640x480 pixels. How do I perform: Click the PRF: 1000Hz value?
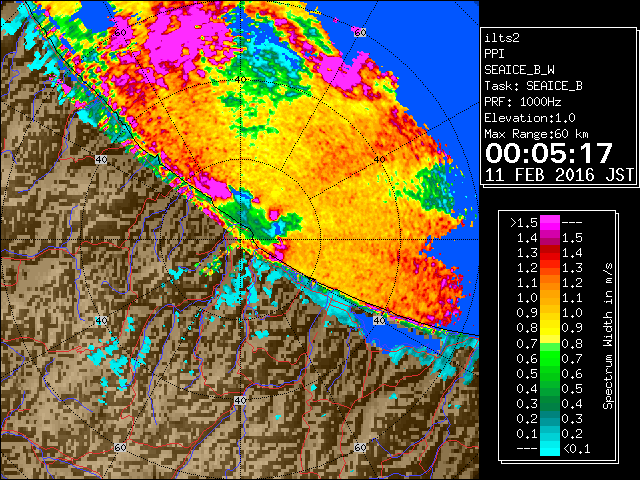(523, 102)
